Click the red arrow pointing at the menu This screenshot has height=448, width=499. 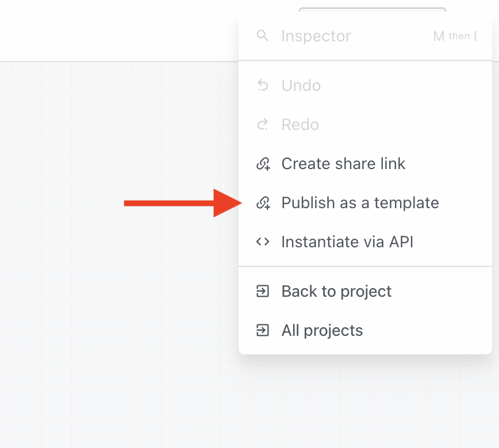(x=178, y=202)
